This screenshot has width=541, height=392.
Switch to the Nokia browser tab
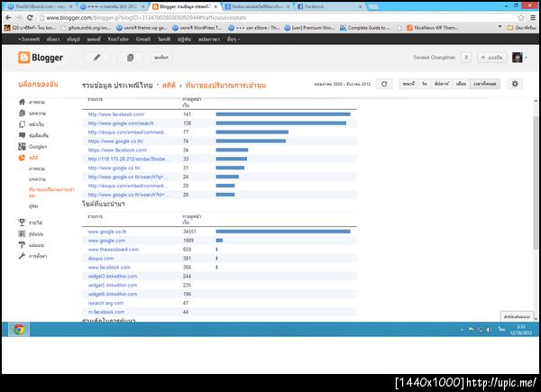[x=256, y=6]
